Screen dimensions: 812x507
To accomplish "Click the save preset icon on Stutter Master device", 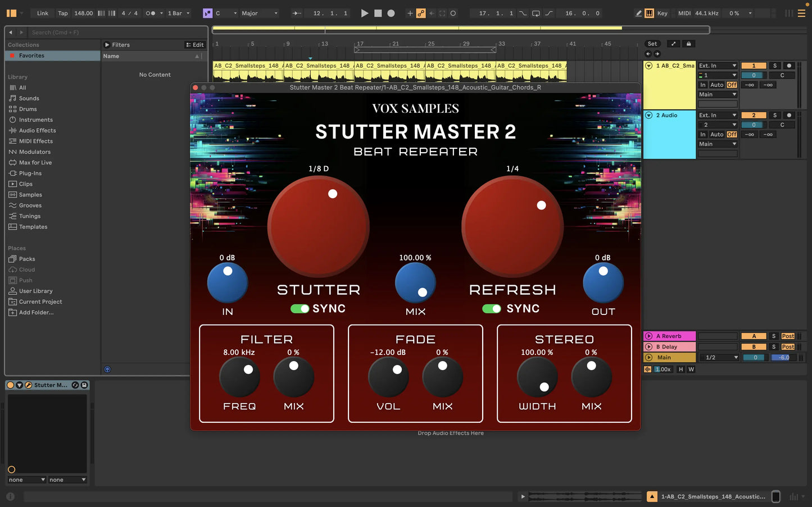I will tap(84, 385).
